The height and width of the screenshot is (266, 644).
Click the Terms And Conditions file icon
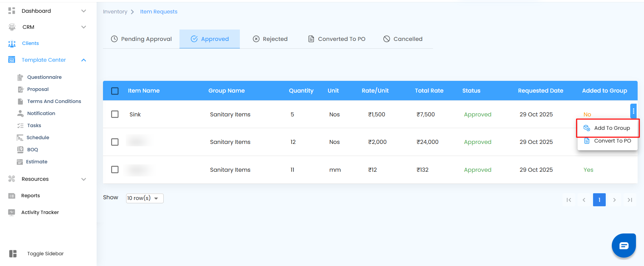(20, 101)
